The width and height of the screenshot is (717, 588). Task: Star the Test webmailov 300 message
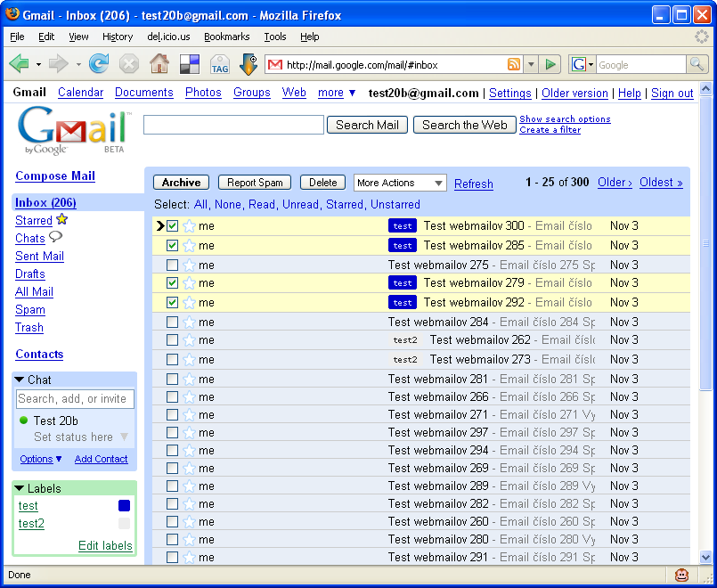(189, 226)
